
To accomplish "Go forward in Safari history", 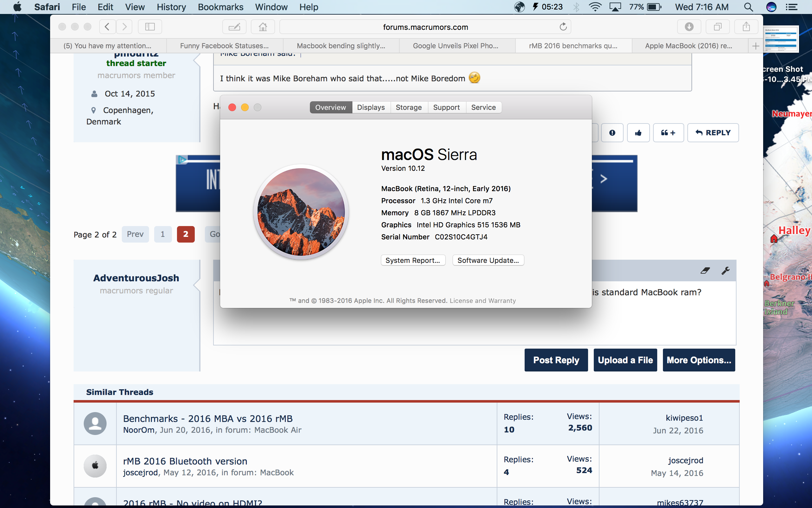I will [x=124, y=27].
